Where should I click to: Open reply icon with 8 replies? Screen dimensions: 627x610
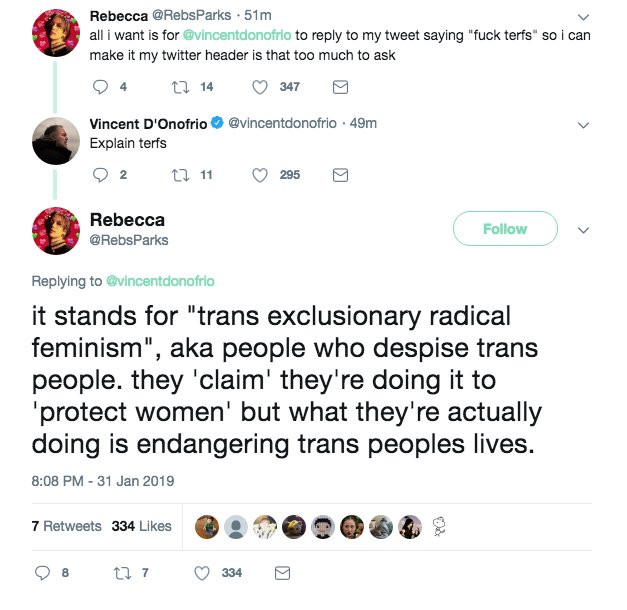point(42,573)
